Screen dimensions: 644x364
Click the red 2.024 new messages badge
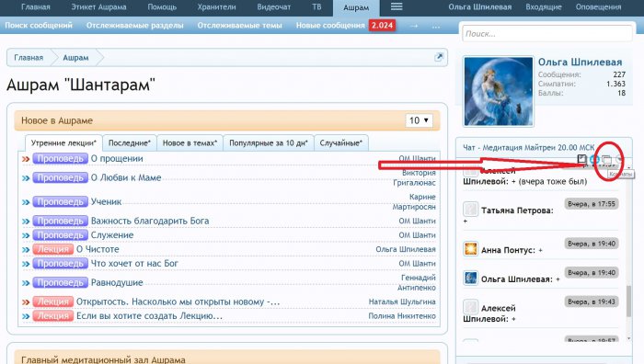tap(382, 26)
